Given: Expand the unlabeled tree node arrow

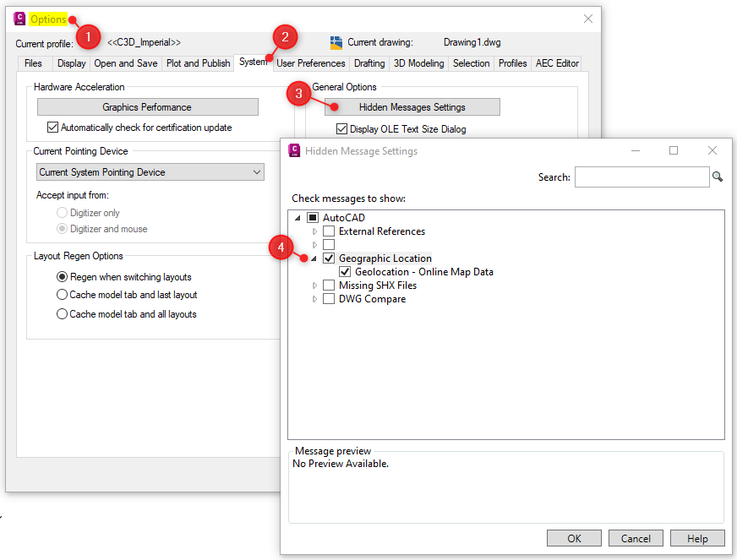Looking at the screenshot, I should pos(314,245).
